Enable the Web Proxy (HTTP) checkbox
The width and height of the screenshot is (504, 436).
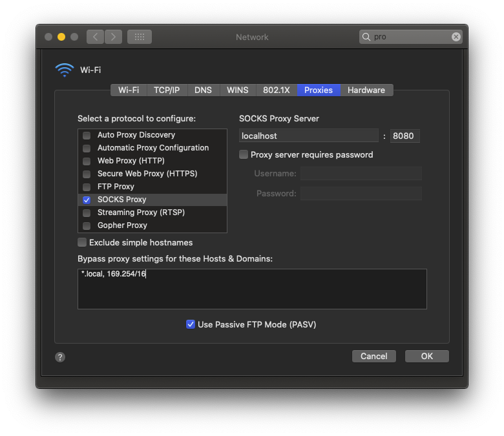(87, 161)
